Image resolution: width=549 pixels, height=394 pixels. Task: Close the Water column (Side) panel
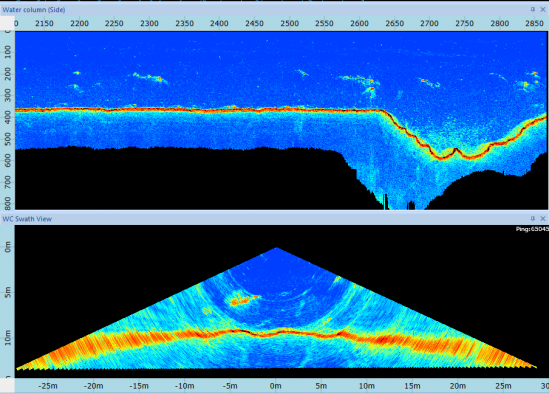coord(543,9)
